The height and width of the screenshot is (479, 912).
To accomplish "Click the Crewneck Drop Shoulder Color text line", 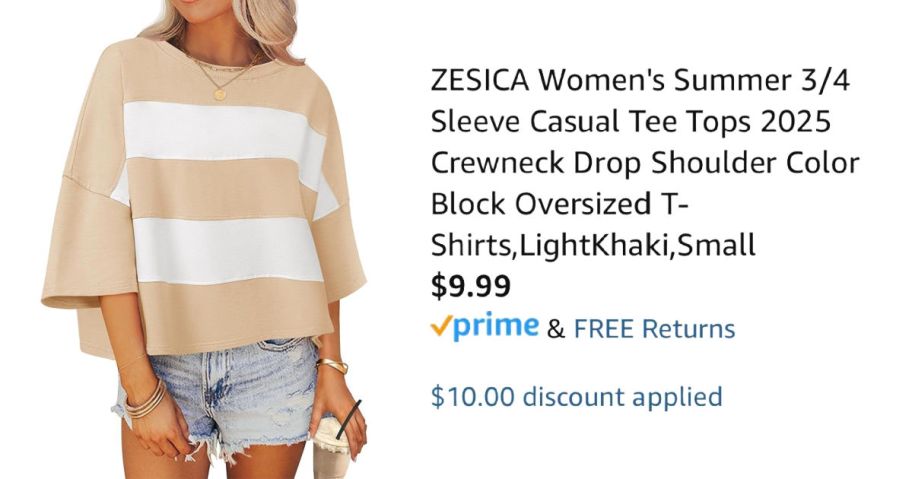I will tap(644, 163).
